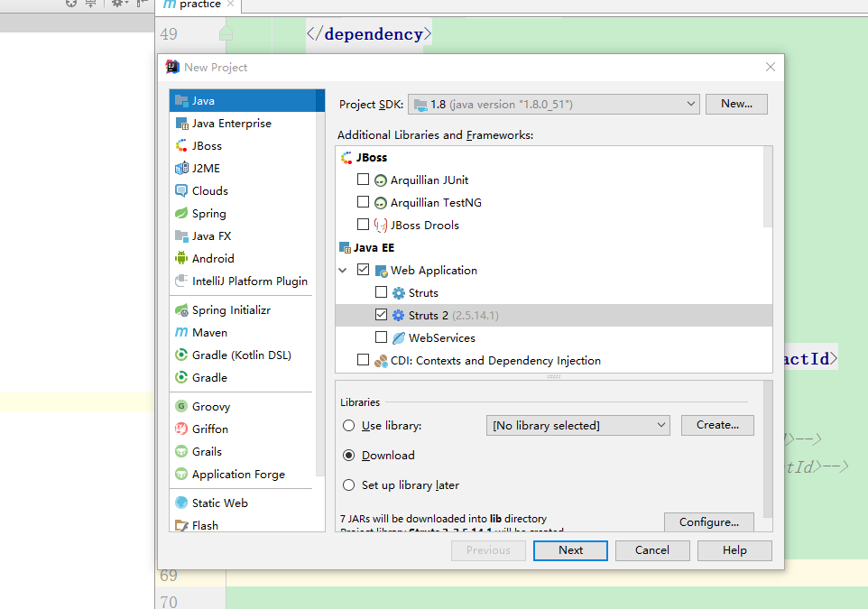Collapse the Web Application tree node
The image size is (868, 609).
pos(343,270)
